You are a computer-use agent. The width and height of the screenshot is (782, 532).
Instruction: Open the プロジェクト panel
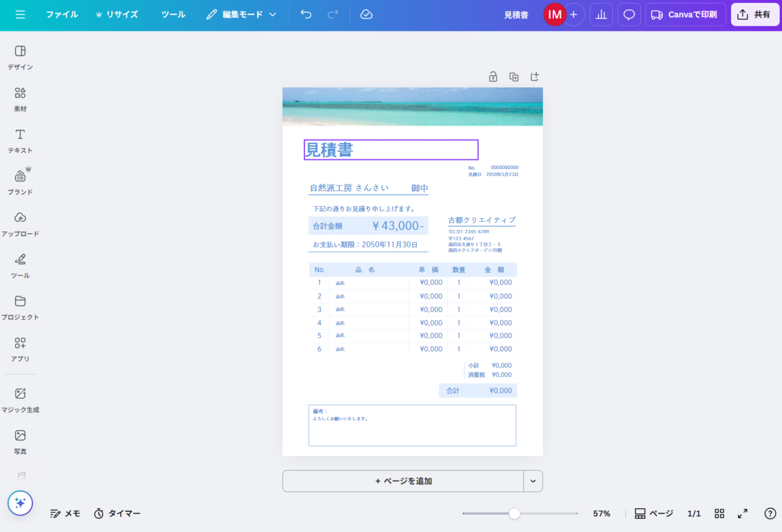pyautogui.click(x=20, y=308)
